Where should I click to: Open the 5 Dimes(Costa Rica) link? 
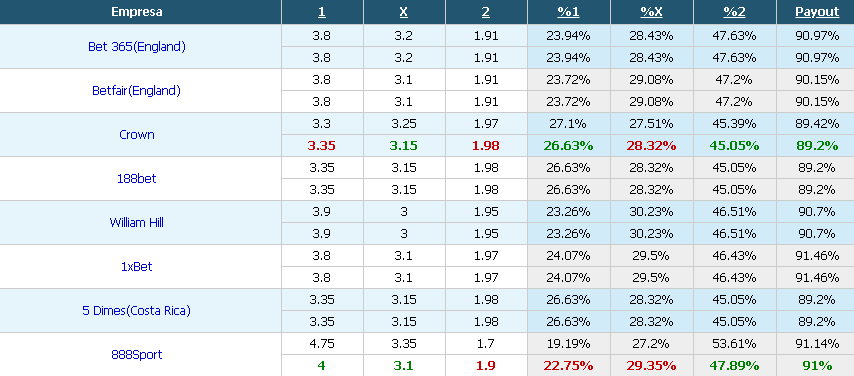pyautogui.click(x=136, y=311)
